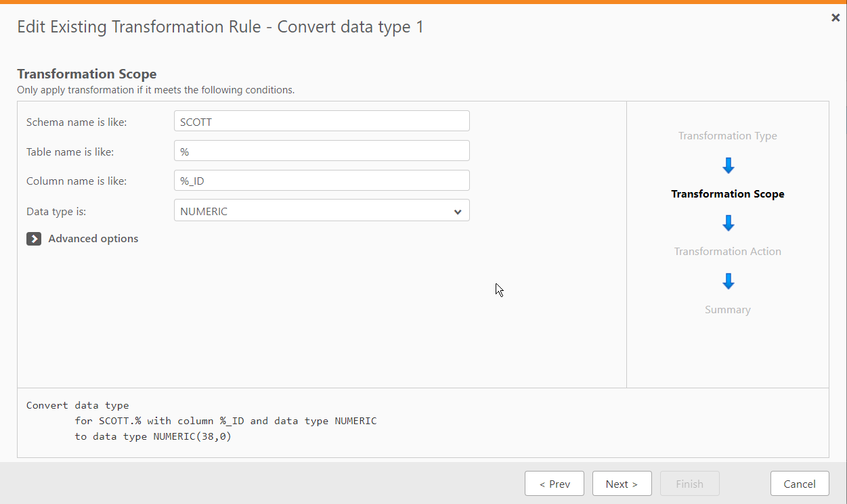Click the blue arrow below Transformation Scope
The image size is (847, 504).
pos(728,223)
